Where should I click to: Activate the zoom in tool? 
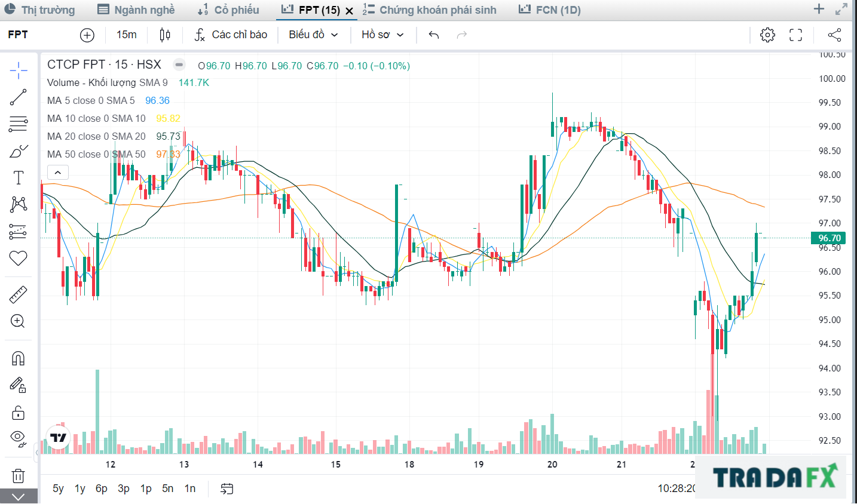19,321
